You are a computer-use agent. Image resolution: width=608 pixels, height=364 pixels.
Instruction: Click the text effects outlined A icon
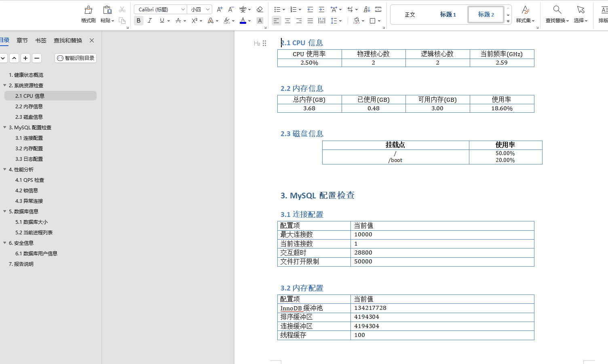[211, 21]
